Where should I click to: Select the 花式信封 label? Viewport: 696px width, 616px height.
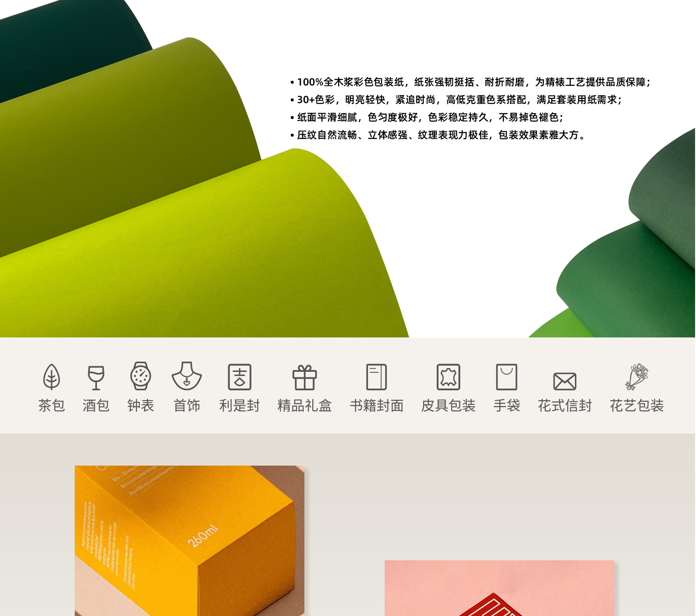click(x=565, y=405)
